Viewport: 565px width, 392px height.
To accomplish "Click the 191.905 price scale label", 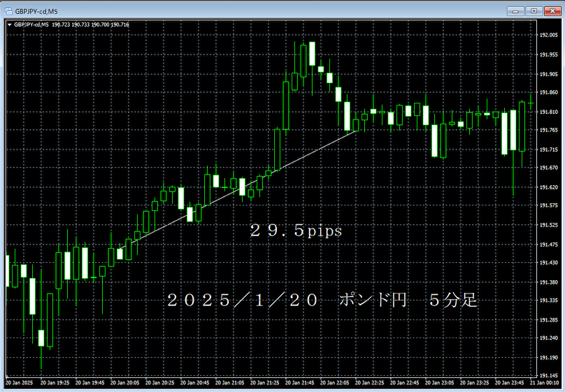I will click(548, 74).
